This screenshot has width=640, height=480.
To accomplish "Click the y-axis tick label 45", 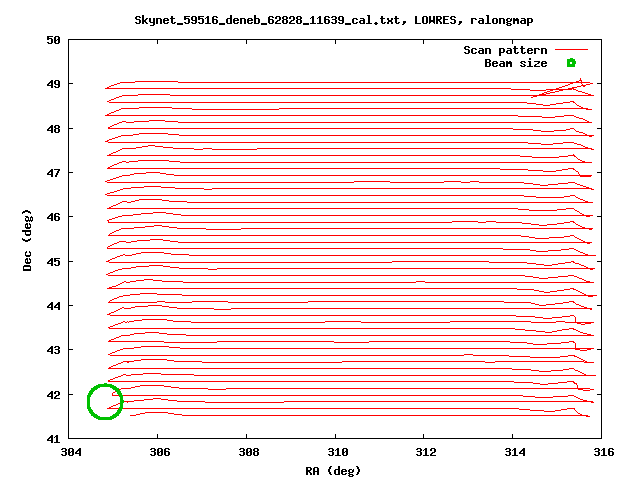I will click(x=53, y=262).
